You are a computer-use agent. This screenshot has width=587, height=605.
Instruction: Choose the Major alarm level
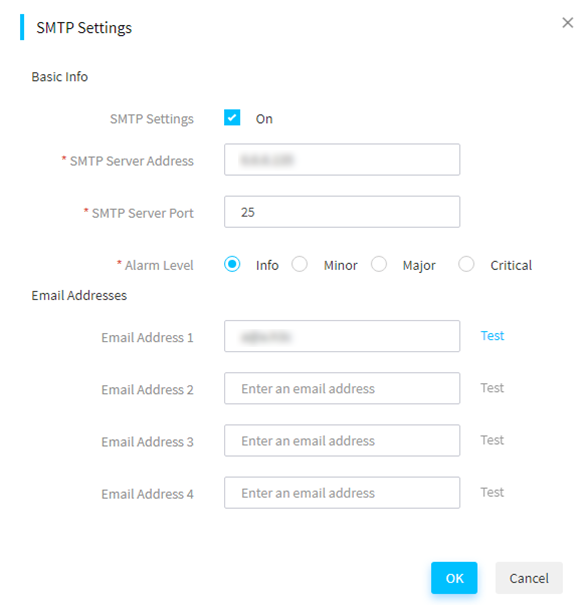click(x=379, y=264)
